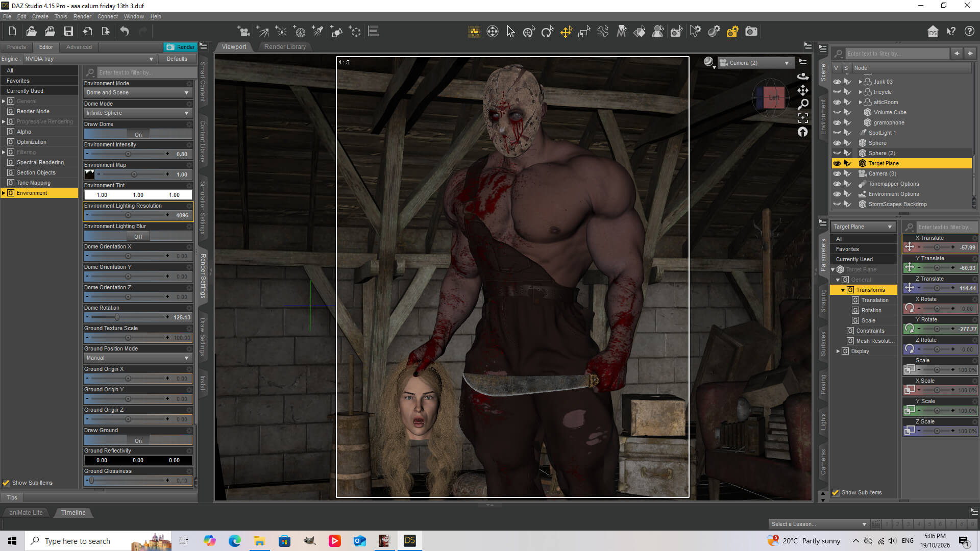The image size is (980, 551).
Task: Click the viewport pan arrows icon
Action: pyautogui.click(x=803, y=90)
